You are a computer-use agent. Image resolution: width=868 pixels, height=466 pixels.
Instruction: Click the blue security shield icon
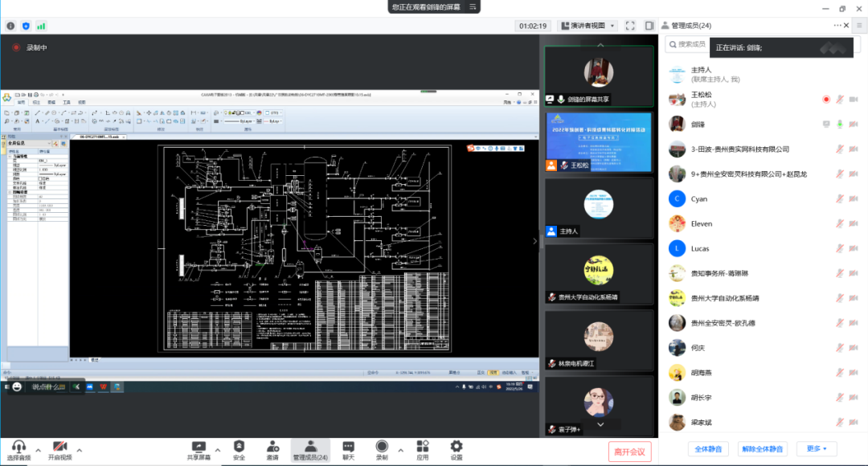pos(26,26)
